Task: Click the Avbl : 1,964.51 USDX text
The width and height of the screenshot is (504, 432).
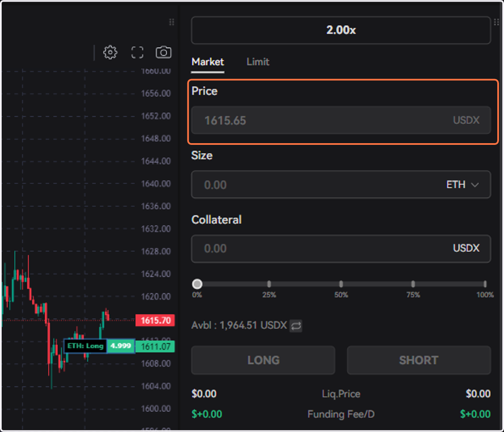Action: coord(239,325)
